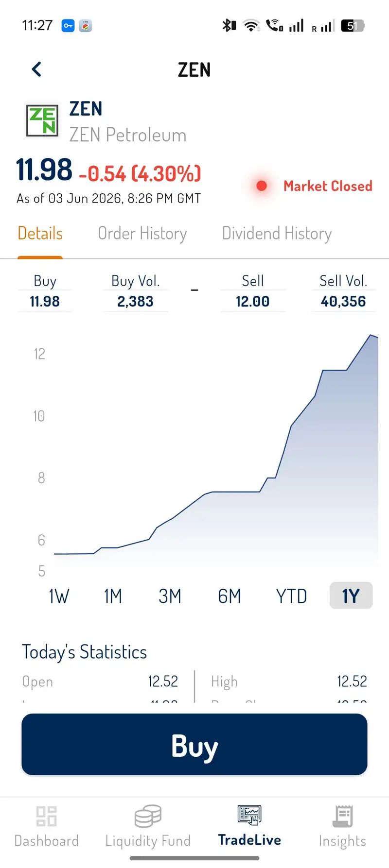Tap the battery indicator in status bar
This screenshot has height=868, width=389.
click(353, 25)
